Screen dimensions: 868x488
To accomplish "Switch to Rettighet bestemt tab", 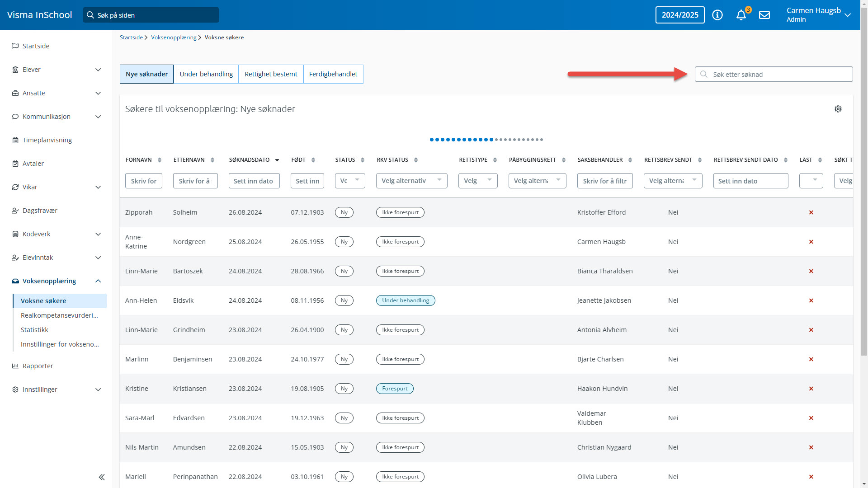I will (x=271, y=74).
